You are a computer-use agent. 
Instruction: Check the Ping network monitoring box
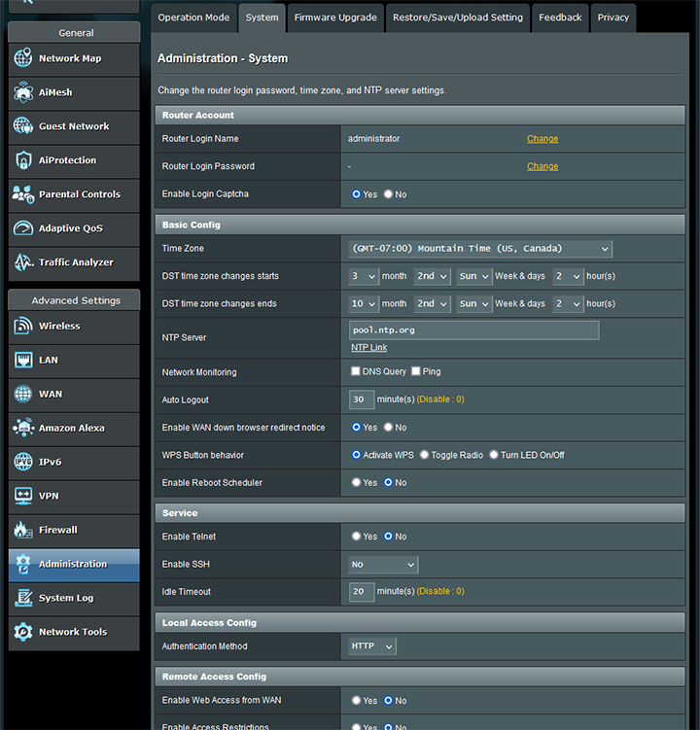click(416, 371)
